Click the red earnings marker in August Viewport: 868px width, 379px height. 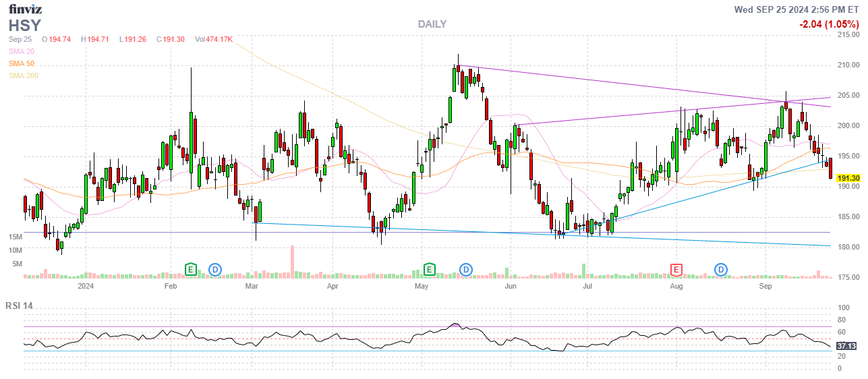click(676, 270)
